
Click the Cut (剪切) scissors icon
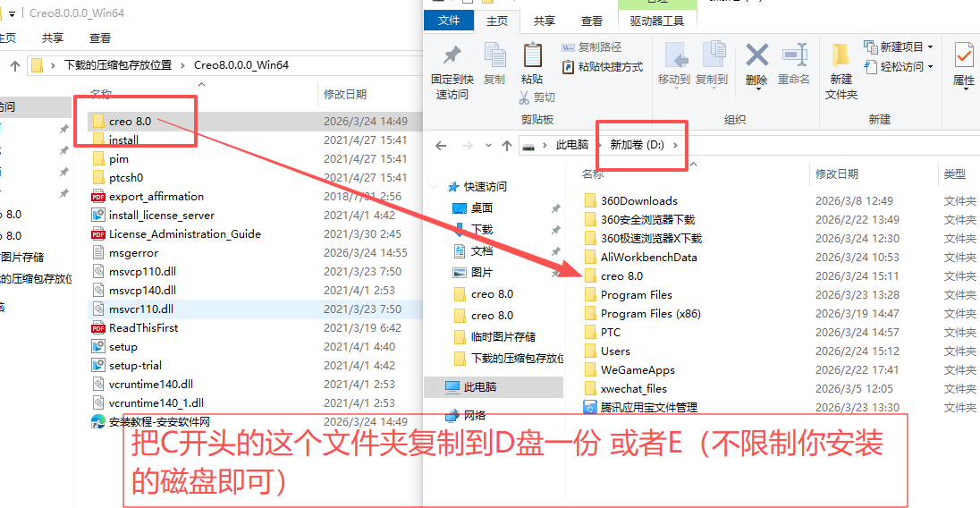[x=524, y=97]
